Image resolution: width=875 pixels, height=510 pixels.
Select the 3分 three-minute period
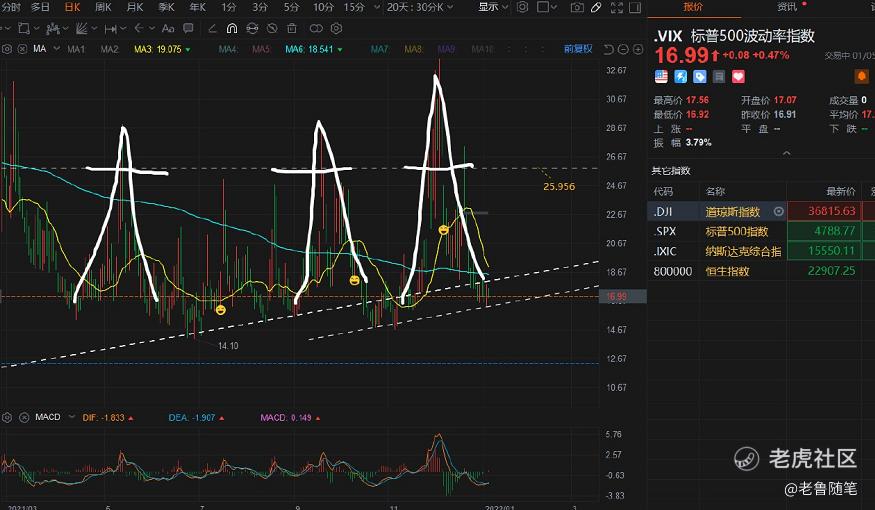[259, 7]
